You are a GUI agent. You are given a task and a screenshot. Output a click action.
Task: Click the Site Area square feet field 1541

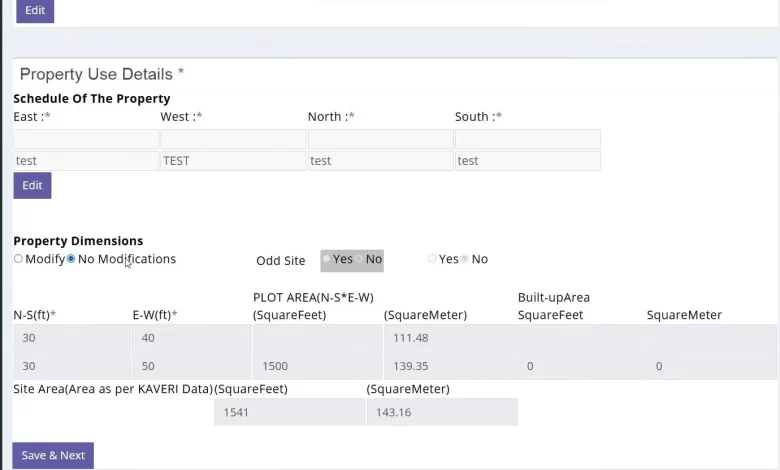tap(289, 412)
